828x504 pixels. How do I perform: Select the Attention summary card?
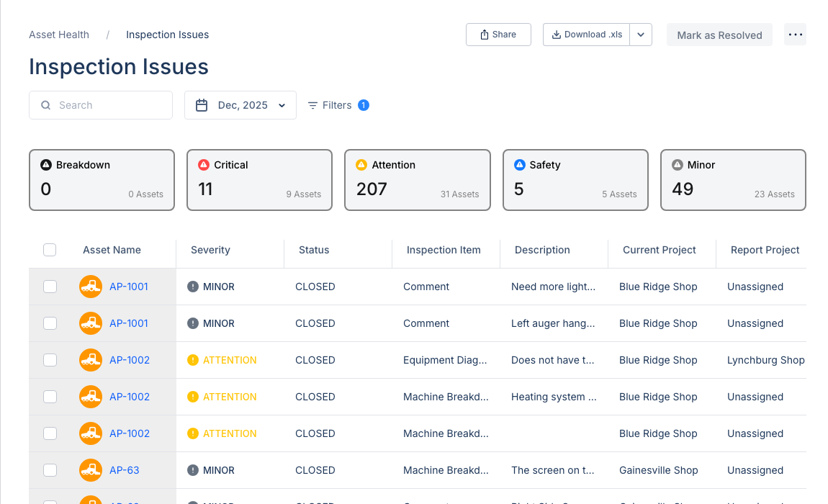417,180
